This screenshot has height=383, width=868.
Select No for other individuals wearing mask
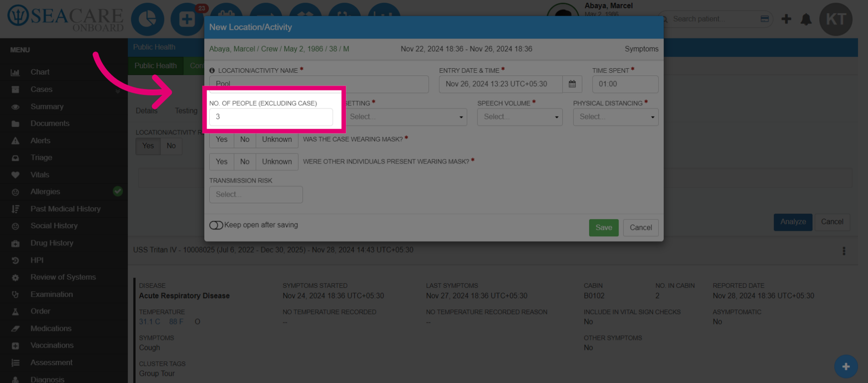[x=245, y=162]
